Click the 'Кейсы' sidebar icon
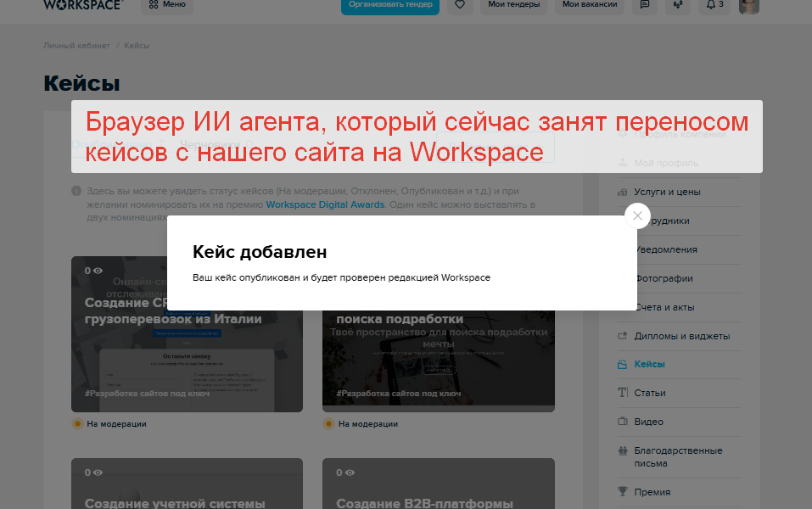This screenshot has height=509, width=812. 623,365
